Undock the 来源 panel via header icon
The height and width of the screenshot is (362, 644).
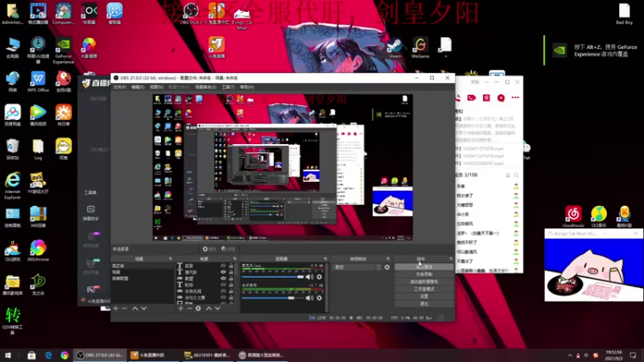tap(235, 259)
